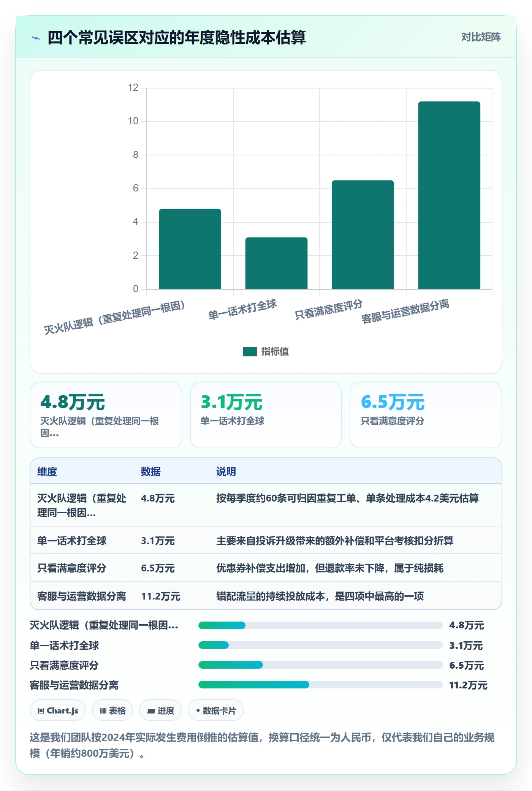Click description 按每季度约60条 cell
The width and height of the screenshot is (532, 791).
(x=347, y=498)
